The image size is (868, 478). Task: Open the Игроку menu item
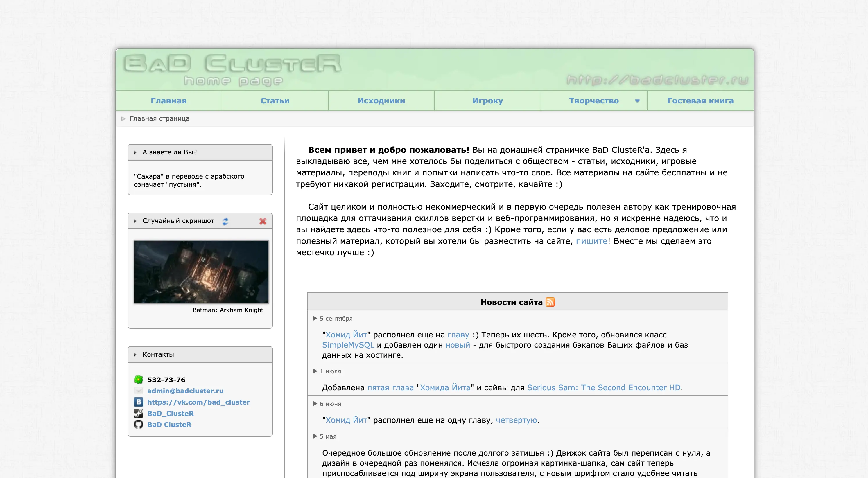[x=487, y=100]
